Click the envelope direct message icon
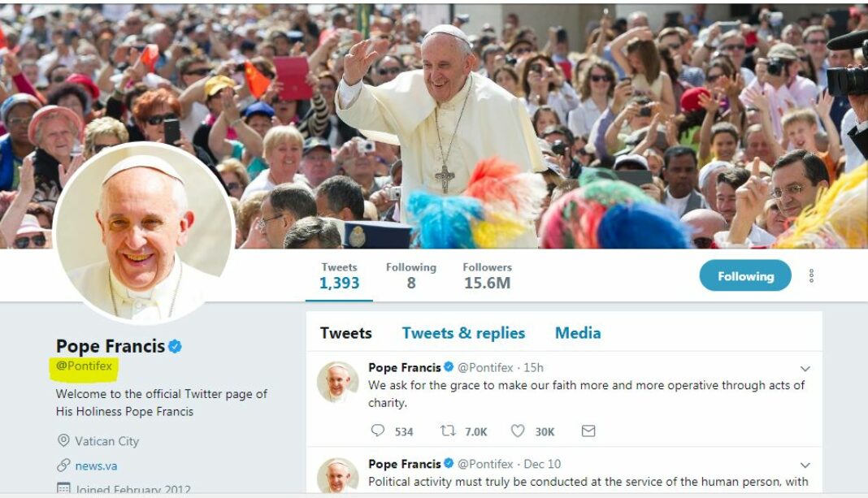This screenshot has width=868, height=498. [588, 431]
